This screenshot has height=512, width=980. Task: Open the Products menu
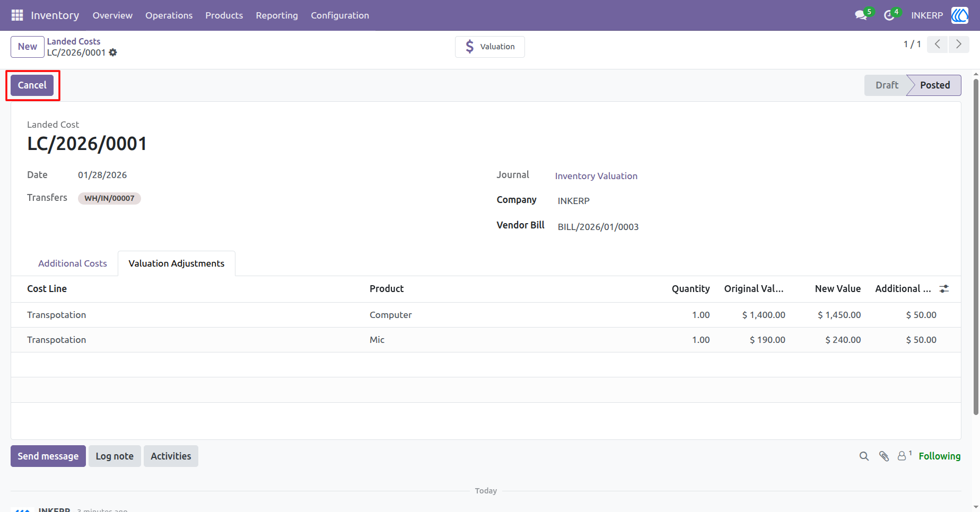pos(224,15)
